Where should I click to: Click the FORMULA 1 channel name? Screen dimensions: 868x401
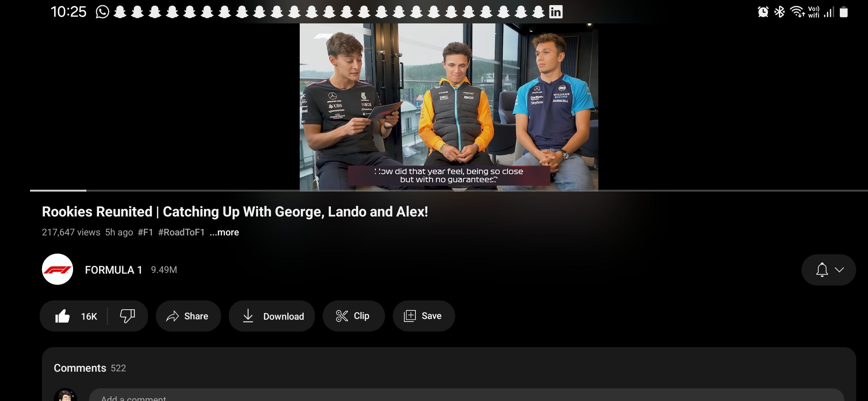point(114,270)
